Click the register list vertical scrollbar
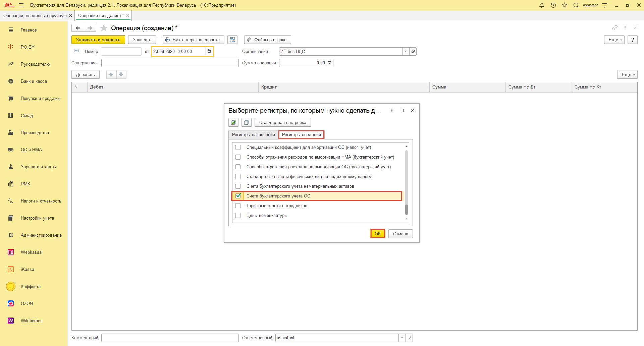 tap(407, 181)
